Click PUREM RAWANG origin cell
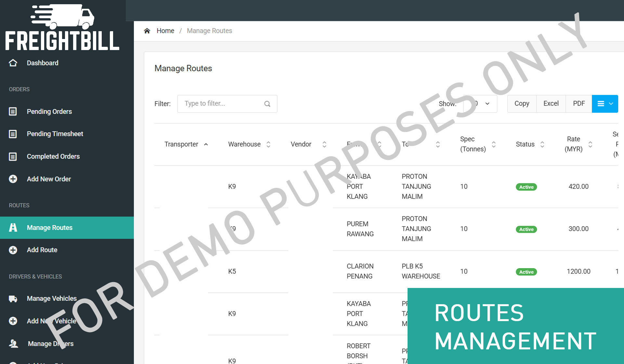This screenshot has height=364, width=624. point(360,229)
